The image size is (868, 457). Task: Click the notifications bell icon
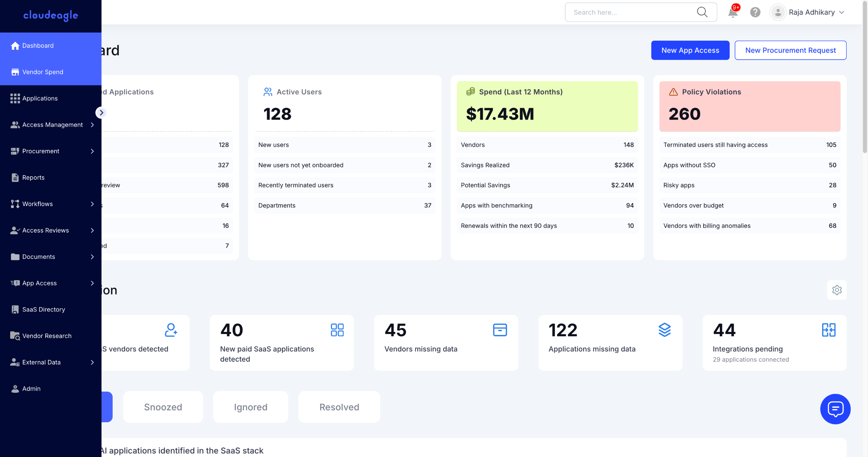(732, 13)
